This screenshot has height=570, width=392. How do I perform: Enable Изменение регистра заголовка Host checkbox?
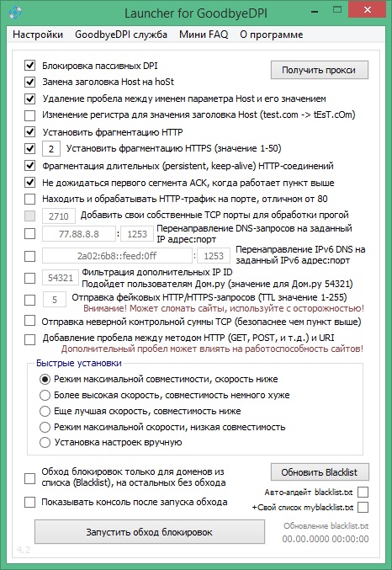pos(29,115)
